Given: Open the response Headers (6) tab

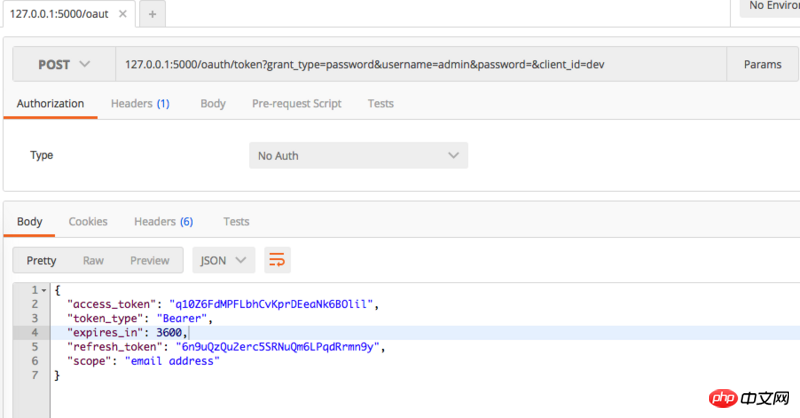Looking at the screenshot, I should [164, 221].
